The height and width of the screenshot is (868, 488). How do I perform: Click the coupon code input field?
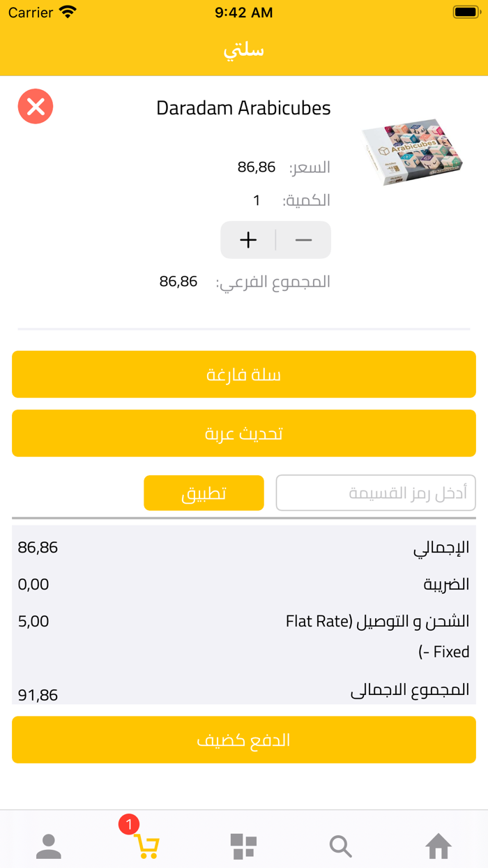[376, 493]
